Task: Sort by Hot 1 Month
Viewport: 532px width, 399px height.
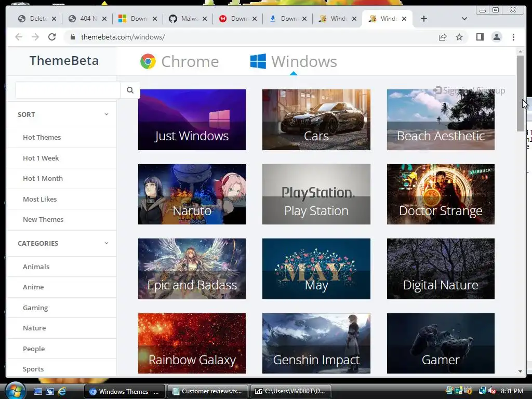Action: click(x=43, y=179)
